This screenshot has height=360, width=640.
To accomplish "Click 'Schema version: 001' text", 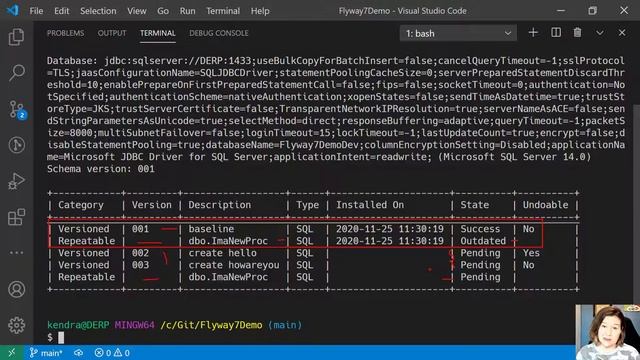I will [x=101, y=169].
